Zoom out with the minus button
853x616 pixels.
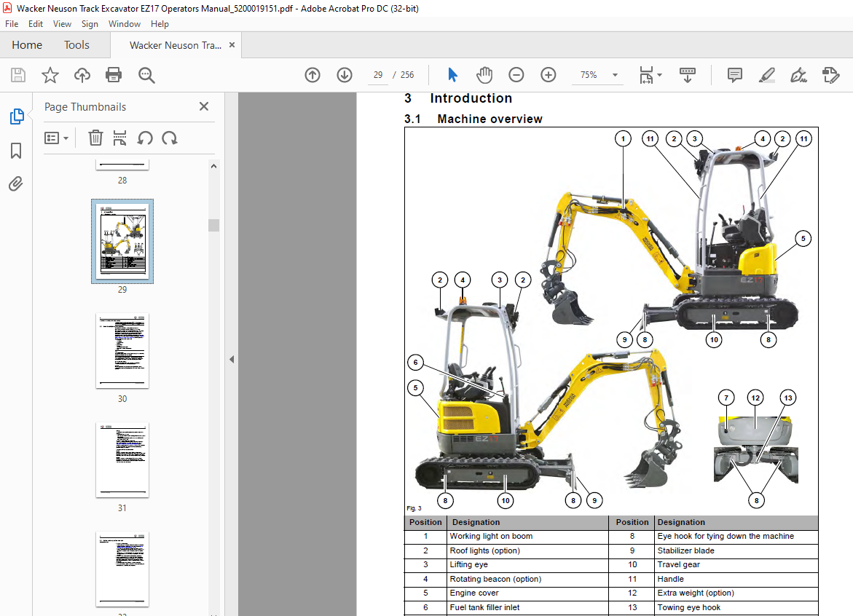coord(516,75)
